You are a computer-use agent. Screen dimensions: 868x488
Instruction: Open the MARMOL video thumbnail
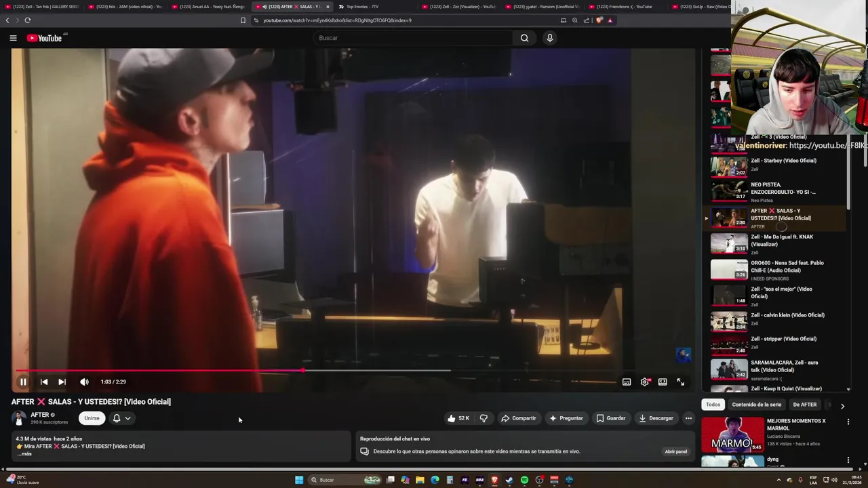(x=732, y=434)
